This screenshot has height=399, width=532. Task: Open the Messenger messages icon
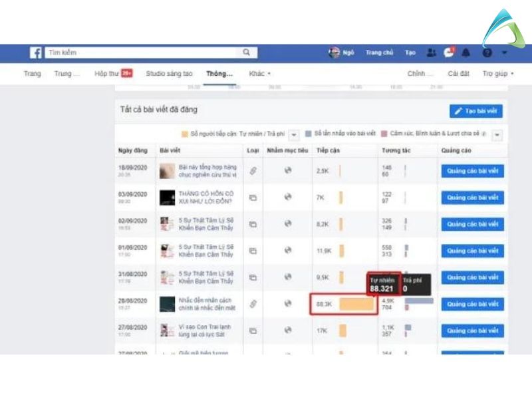pyautogui.click(x=449, y=53)
